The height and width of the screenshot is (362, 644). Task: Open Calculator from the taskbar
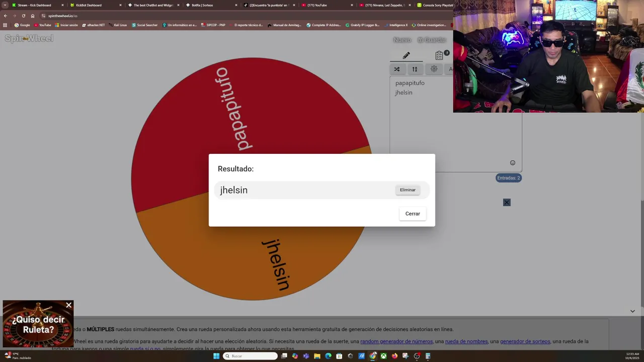point(428,356)
